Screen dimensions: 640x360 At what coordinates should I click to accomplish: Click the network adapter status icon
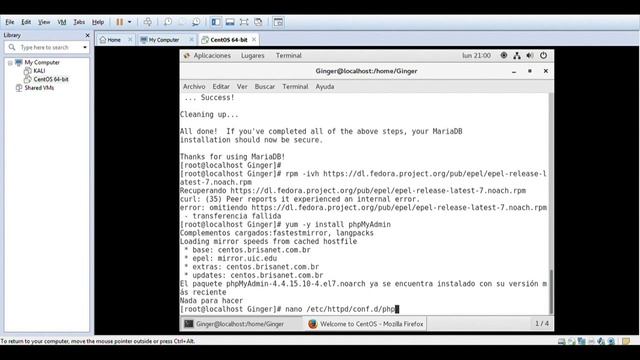(582, 341)
